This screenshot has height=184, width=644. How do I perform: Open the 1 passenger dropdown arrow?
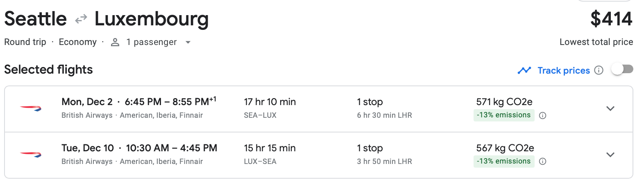(x=188, y=42)
